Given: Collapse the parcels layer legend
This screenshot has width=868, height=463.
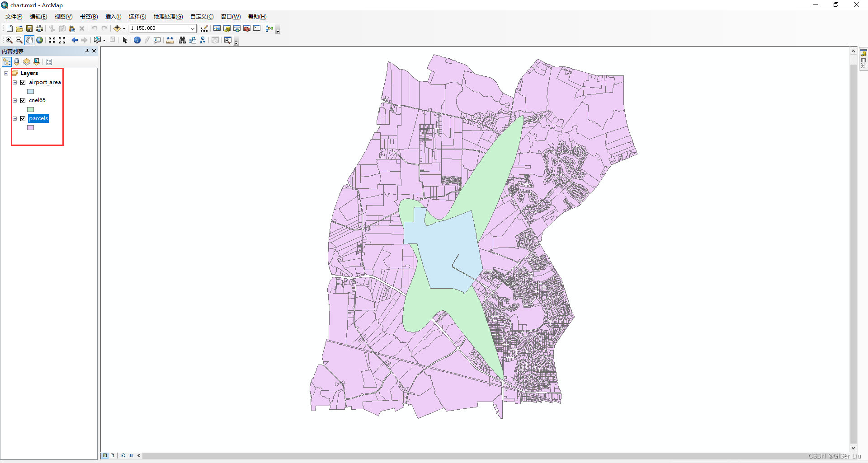Looking at the screenshot, I should tap(14, 118).
